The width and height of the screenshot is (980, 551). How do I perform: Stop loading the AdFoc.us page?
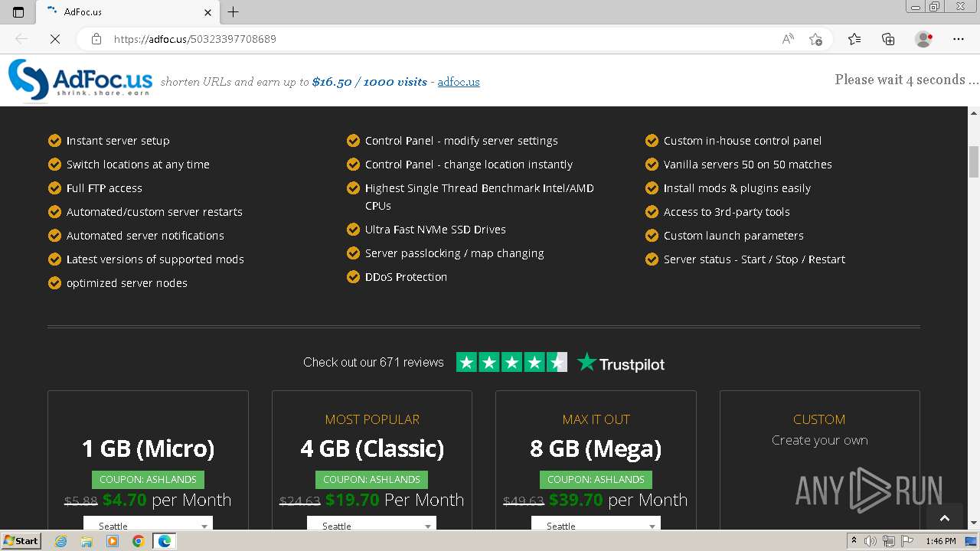(x=55, y=39)
